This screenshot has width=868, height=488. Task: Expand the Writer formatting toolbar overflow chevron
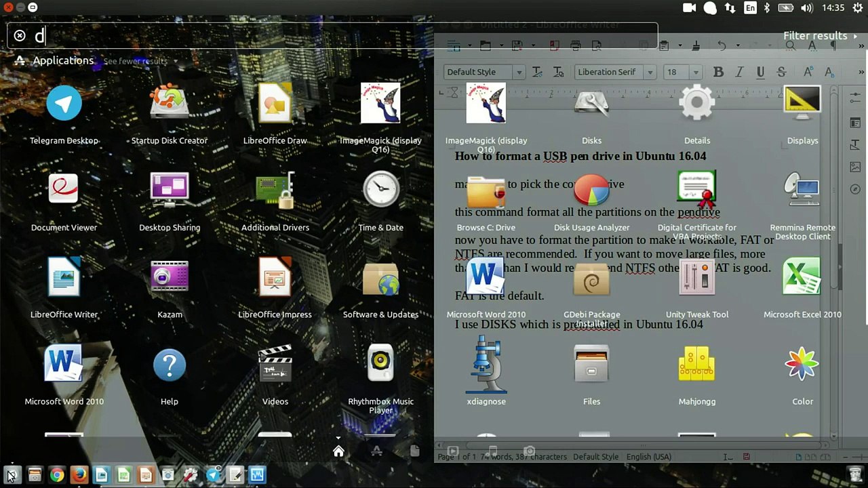click(x=862, y=72)
